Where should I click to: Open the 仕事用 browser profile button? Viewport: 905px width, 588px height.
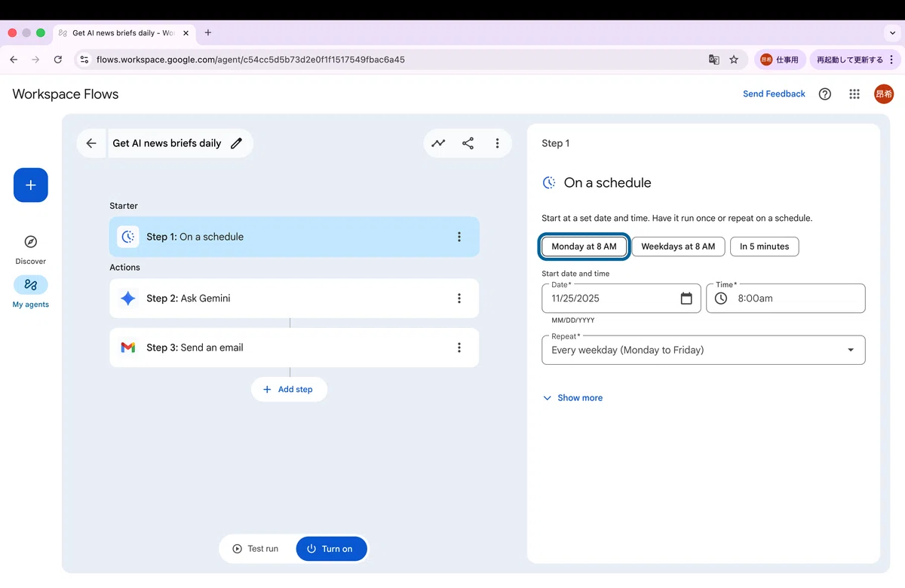(x=779, y=60)
